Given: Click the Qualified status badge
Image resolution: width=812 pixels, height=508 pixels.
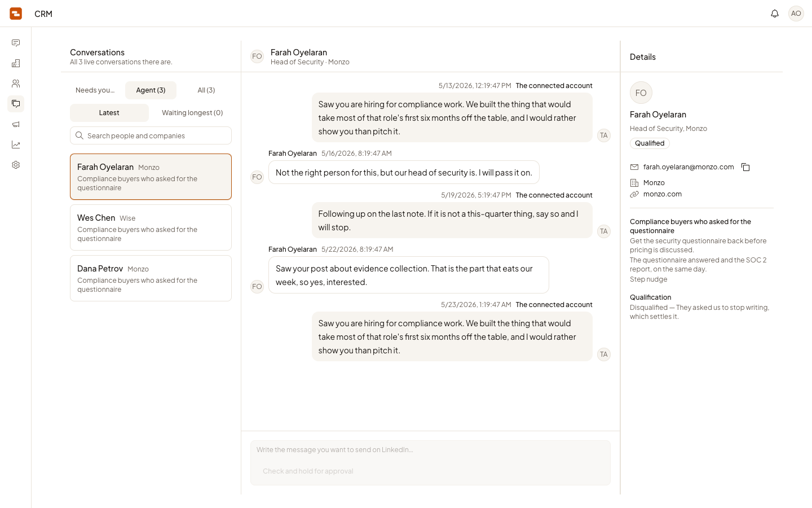Looking at the screenshot, I should coord(650,143).
